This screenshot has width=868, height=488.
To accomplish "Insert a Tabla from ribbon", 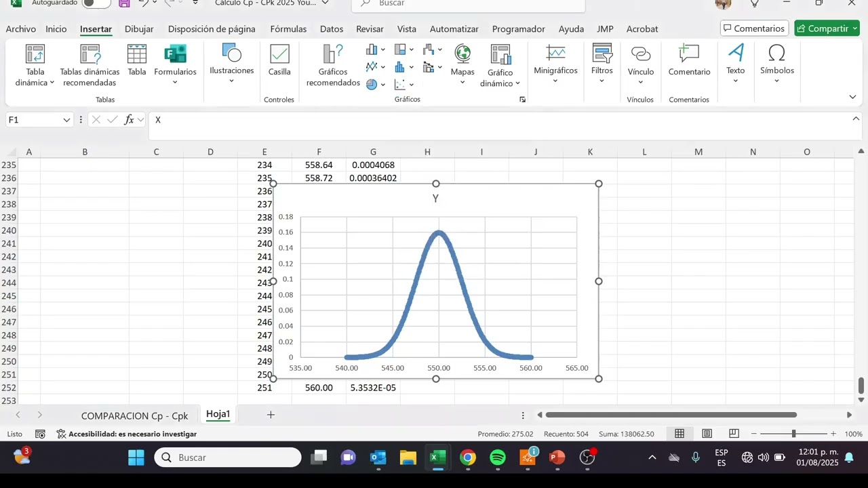I will (137, 61).
